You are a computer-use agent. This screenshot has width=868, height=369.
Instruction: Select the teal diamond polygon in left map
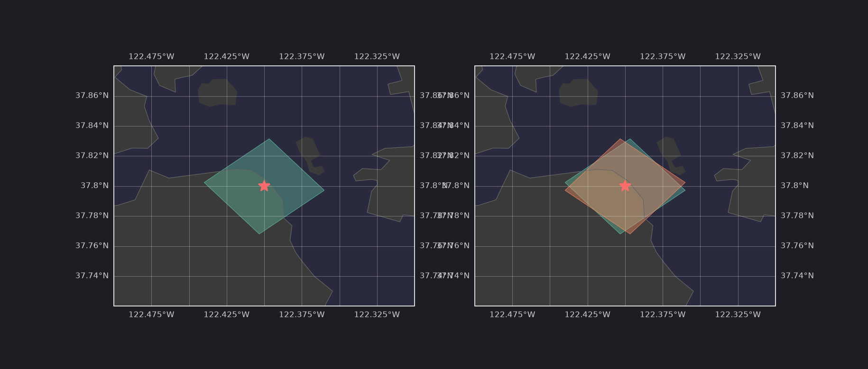point(264,186)
